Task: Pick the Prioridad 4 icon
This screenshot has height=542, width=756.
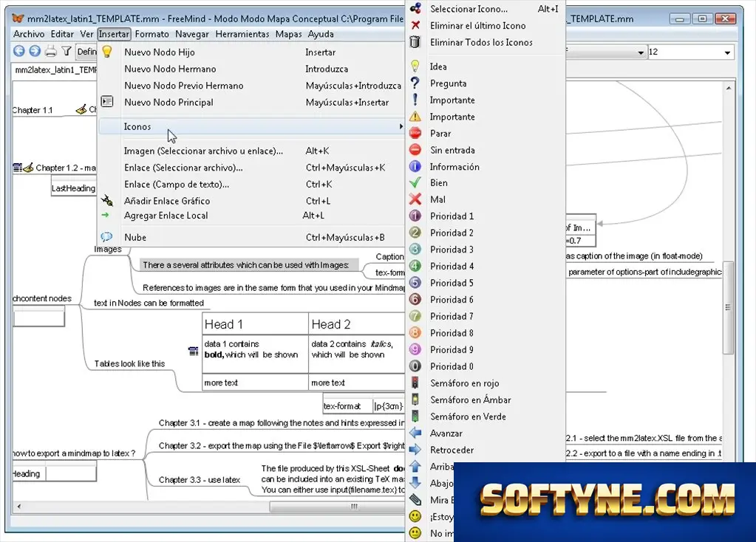Action: 415,266
